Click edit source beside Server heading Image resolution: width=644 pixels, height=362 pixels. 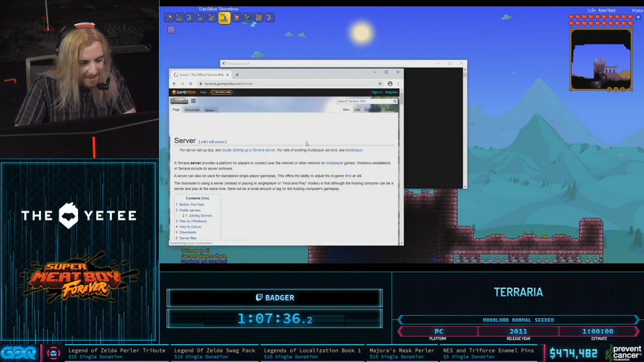216,142
